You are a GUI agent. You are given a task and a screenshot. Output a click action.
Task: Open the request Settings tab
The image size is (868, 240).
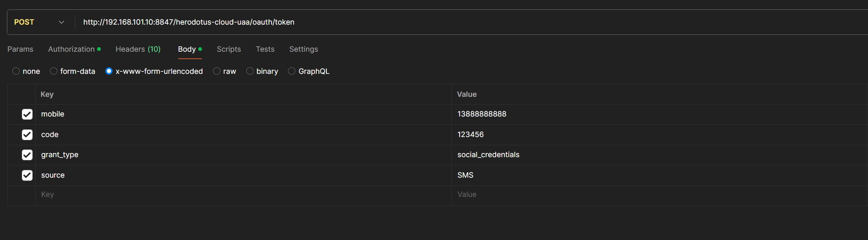coord(304,49)
